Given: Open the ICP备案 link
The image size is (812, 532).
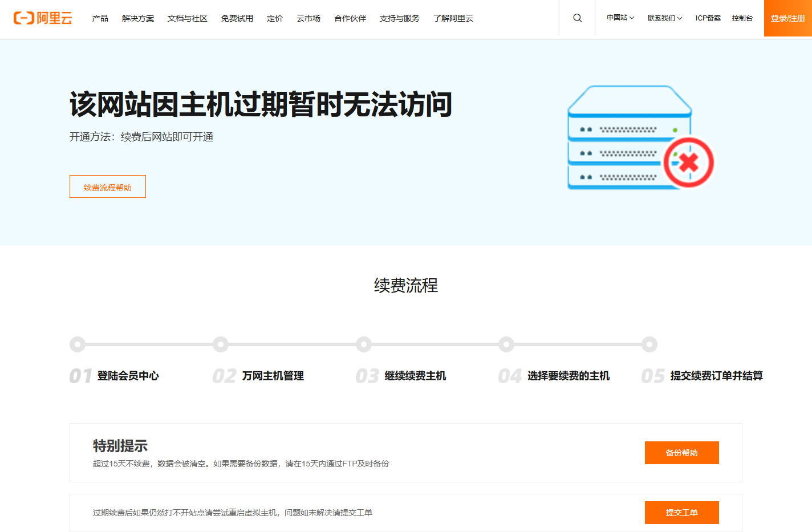Looking at the screenshot, I should click(x=708, y=18).
